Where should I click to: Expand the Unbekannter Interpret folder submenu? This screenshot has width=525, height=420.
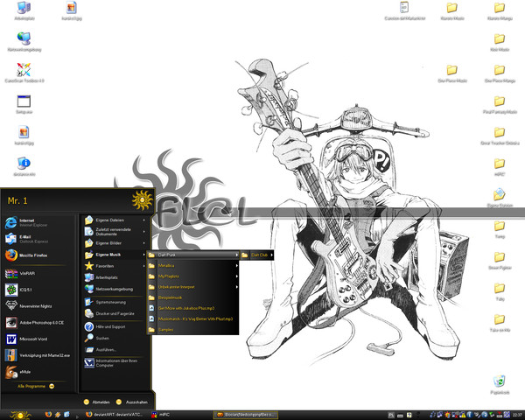[237, 287]
